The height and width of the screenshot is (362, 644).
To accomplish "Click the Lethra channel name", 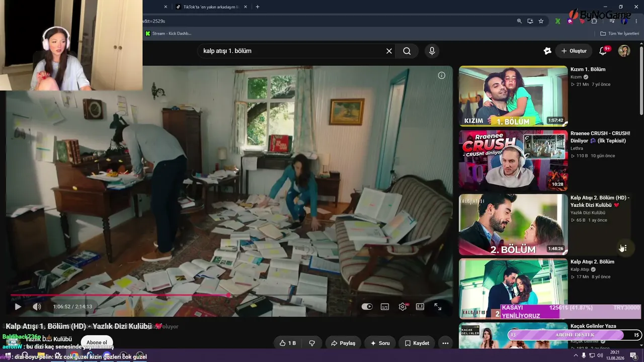I will (x=577, y=148).
